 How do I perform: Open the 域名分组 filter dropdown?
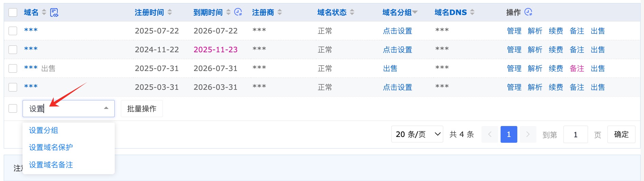415,13
